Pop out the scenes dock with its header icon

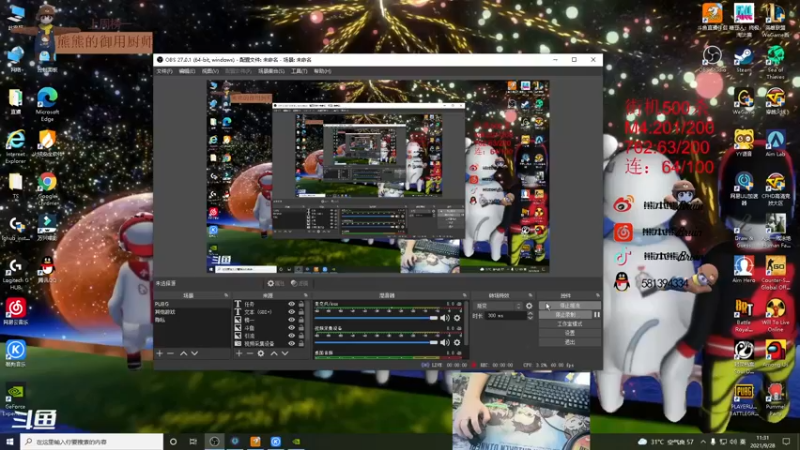(x=226, y=295)
